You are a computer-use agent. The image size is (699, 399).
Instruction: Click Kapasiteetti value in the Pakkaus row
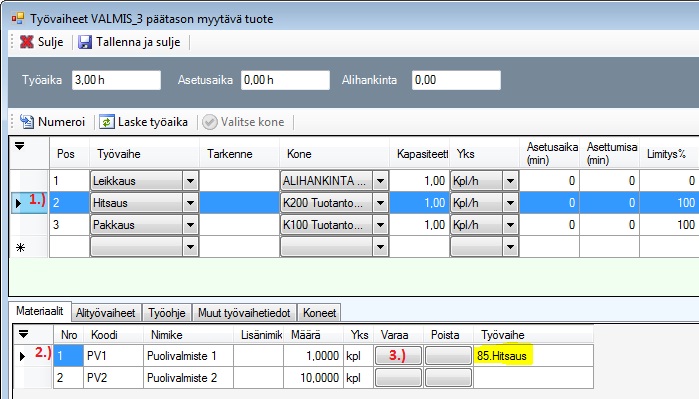tap(419, 225)
